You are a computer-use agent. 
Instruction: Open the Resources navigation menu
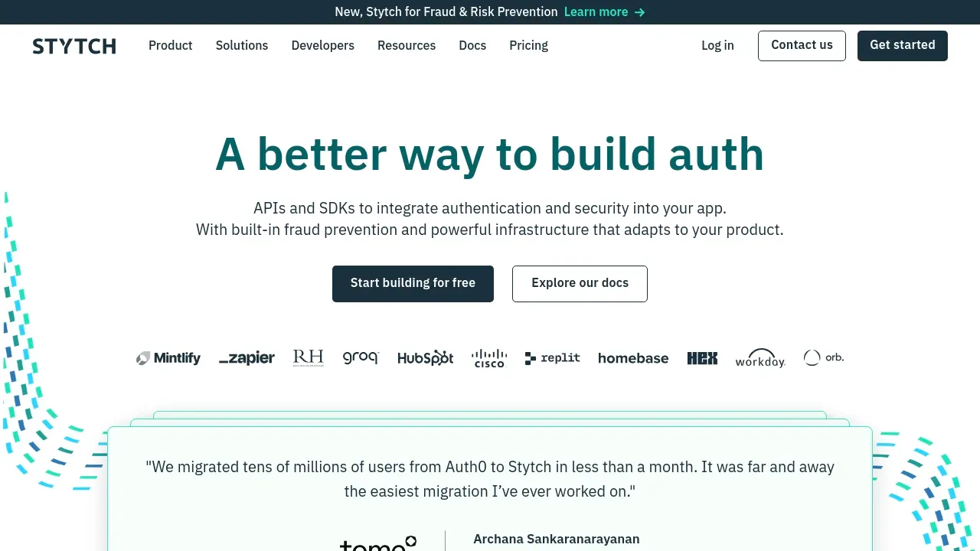(x=407, y=46)
